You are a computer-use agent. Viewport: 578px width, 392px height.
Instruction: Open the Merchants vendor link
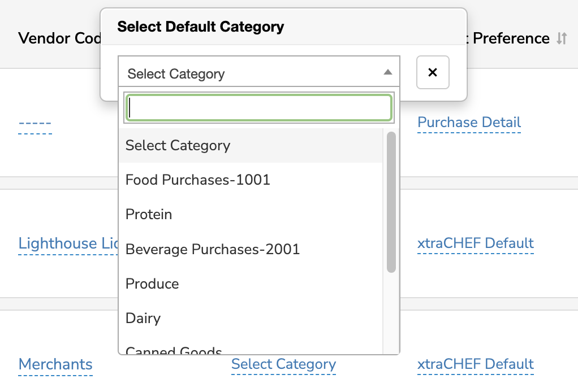[55, 364]
